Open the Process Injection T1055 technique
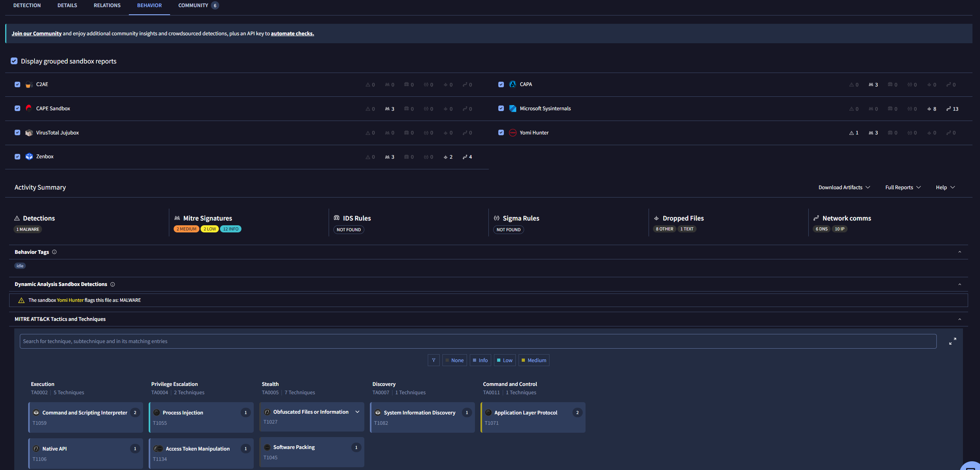The height and width of the screenshot is (470, 980). coord(201,417)
